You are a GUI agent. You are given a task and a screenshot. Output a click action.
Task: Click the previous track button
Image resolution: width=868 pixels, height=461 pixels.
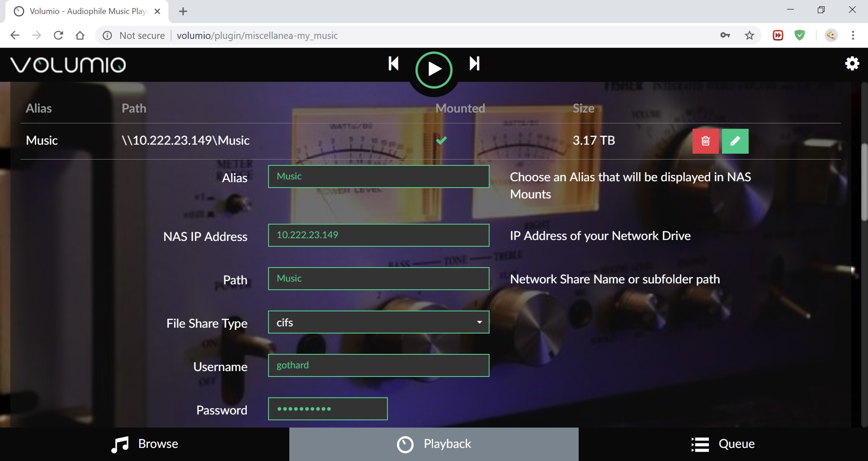point(393,64)
